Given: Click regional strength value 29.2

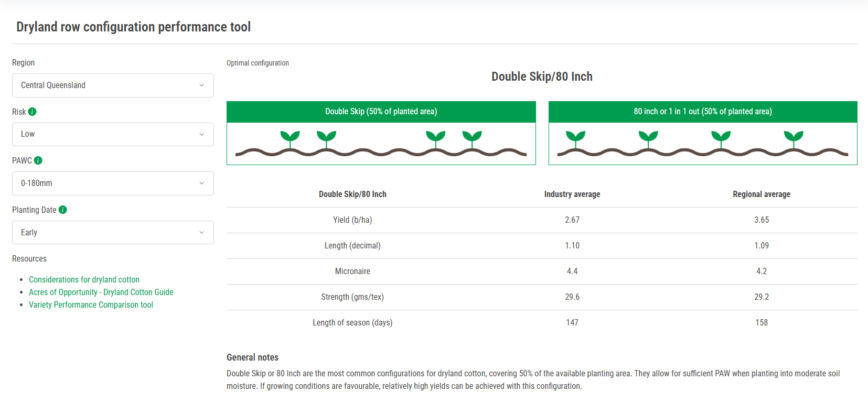Looking at the screenshot, I should coord(762,297).
